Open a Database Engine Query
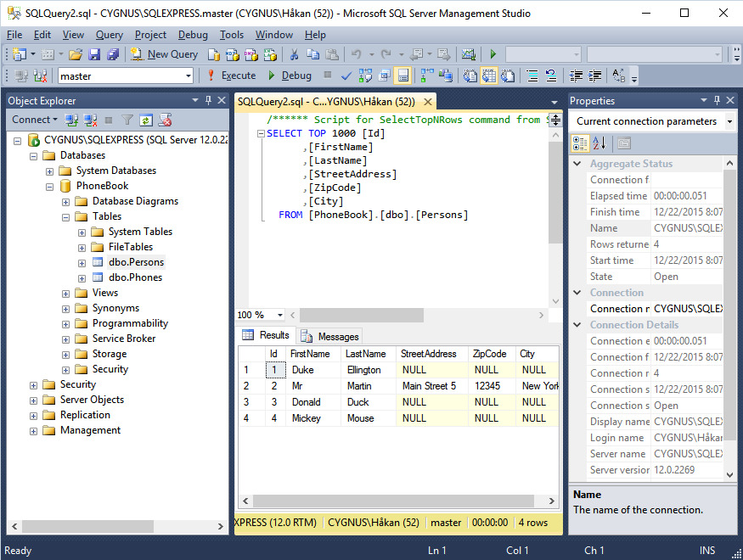This screenshot has height=560, width=743. pos(214,54)
